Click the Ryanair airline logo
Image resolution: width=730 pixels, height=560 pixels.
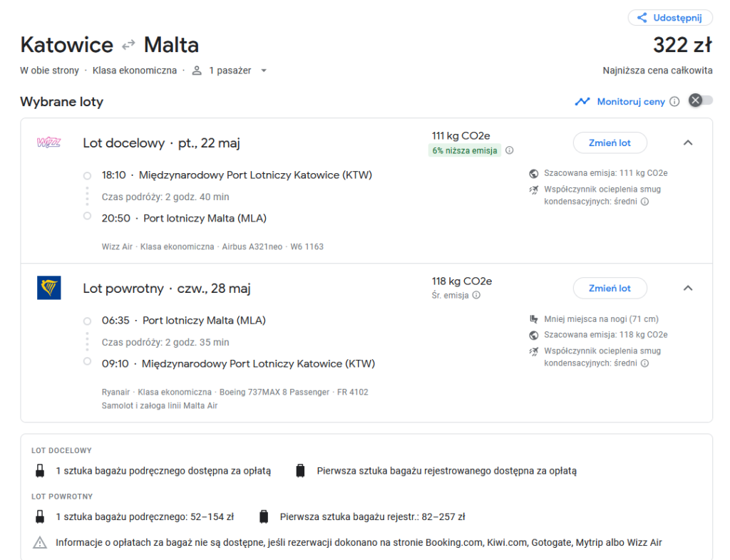click(48, 288)
